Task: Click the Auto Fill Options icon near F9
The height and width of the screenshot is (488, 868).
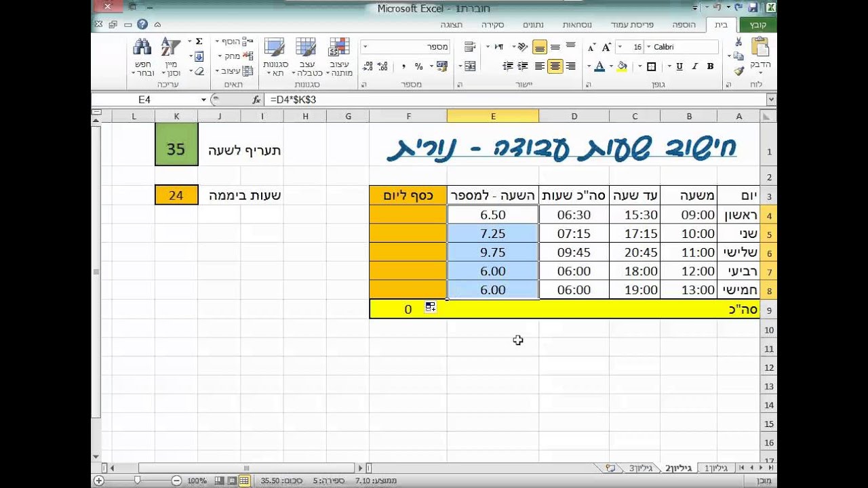Action: coord(430,307)
